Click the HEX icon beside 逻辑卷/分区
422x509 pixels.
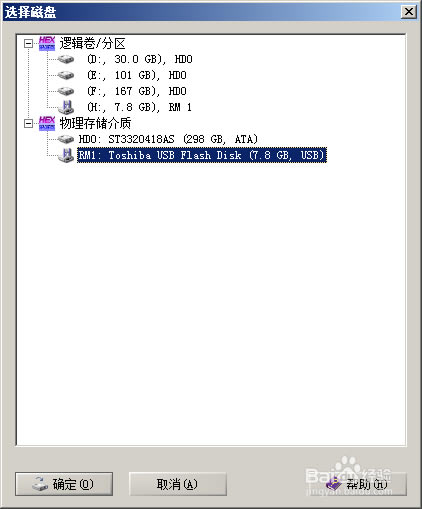(47, 43)
